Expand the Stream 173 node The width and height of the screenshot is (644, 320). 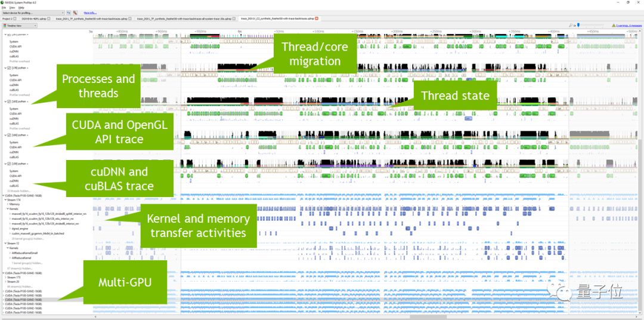[5, 277]
